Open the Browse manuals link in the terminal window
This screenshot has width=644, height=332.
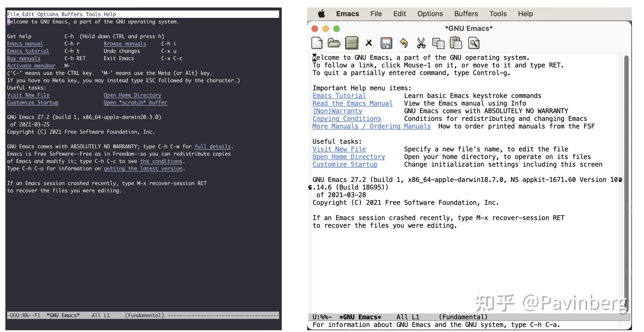click(125, 44)
